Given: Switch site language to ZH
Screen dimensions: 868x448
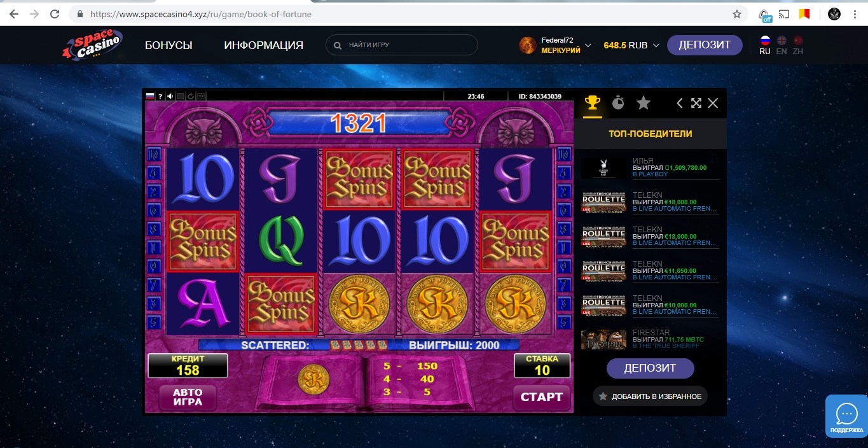Looking at the screenshot, I should pyautogui.click(x=798, y=45).
